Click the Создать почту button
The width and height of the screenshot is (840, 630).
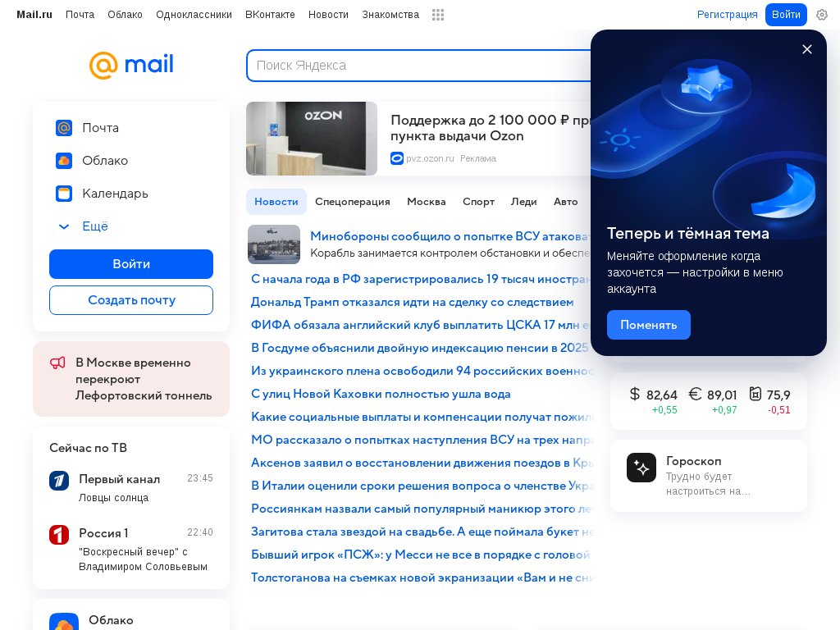(x=131, y=300)
